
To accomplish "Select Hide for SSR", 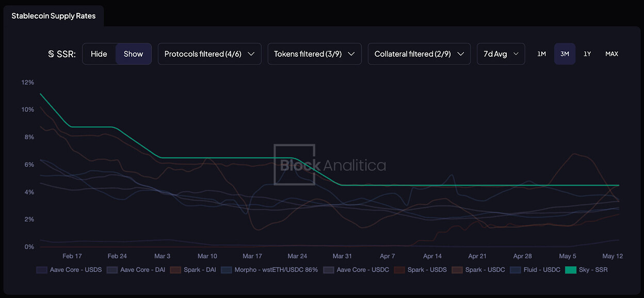I will point(99,54).
